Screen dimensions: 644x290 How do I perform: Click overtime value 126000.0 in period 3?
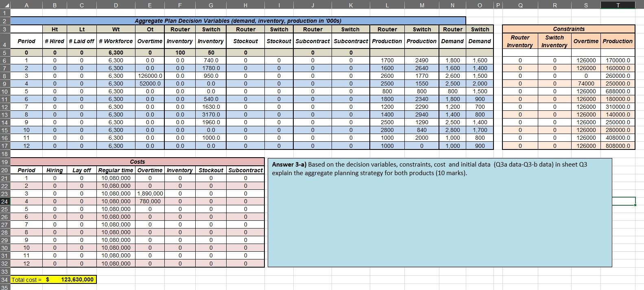coord(150,76)
